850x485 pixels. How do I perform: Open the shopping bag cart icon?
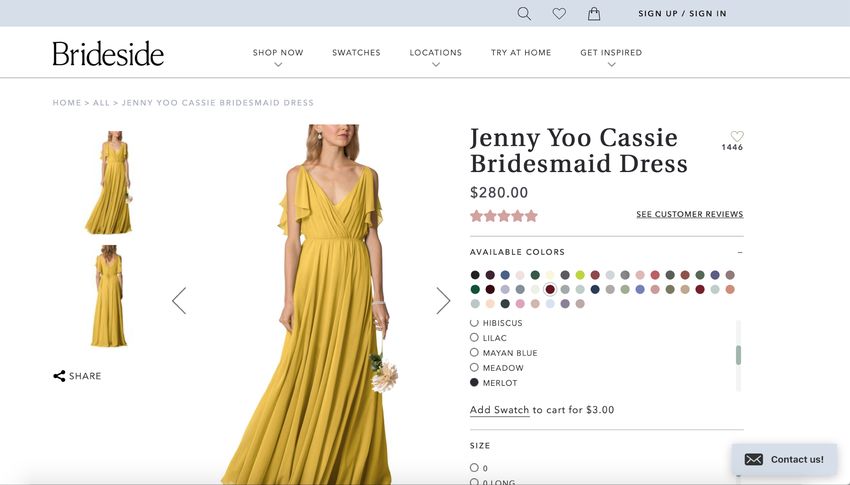pos(594,14)
